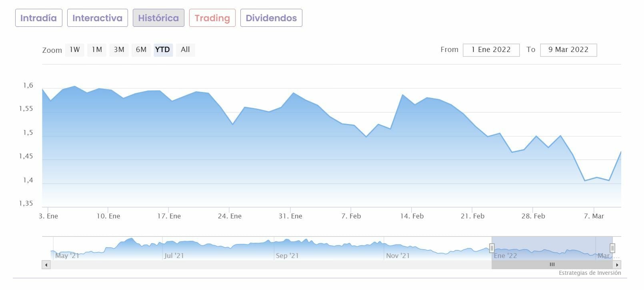The height and width of the screenshot is (290, 644).
Task: Select the 6M zoom option
Action: click(x=141, y=50)
